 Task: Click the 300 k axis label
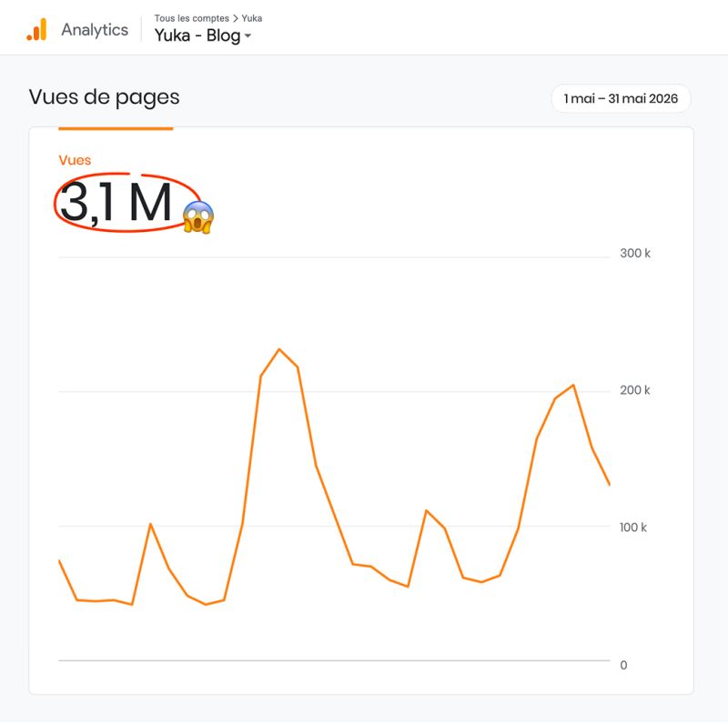pyautogui.click(x=634, y=254)
